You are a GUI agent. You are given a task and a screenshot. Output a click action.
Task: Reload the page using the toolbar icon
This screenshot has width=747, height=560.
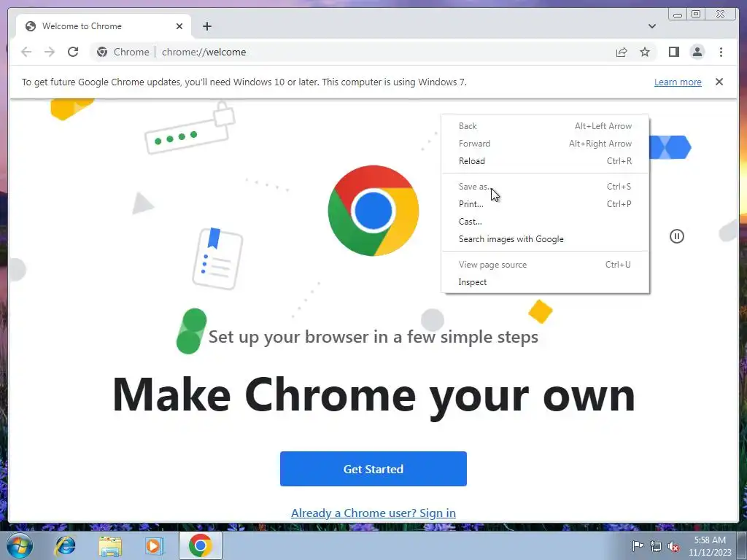click(73, 52)
